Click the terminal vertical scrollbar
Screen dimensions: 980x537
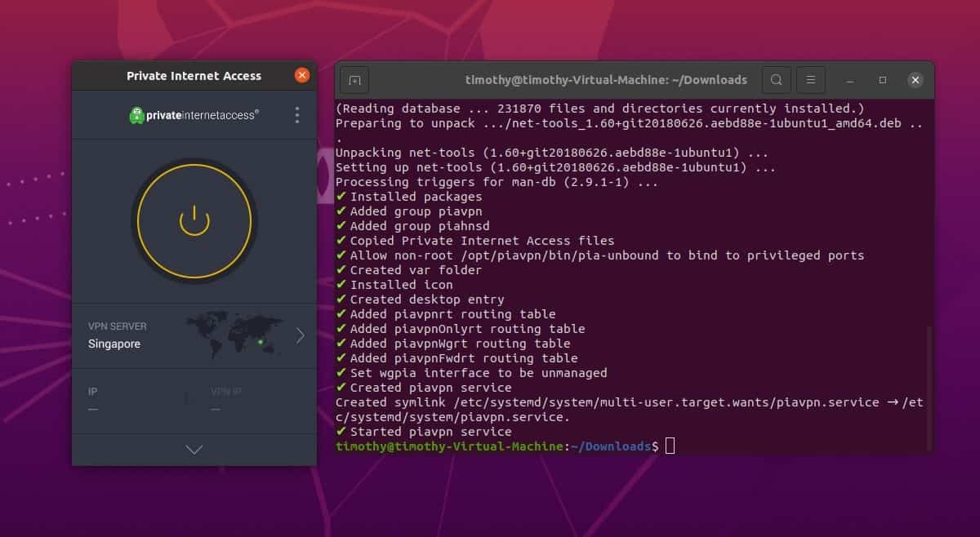tap(929, 387)
